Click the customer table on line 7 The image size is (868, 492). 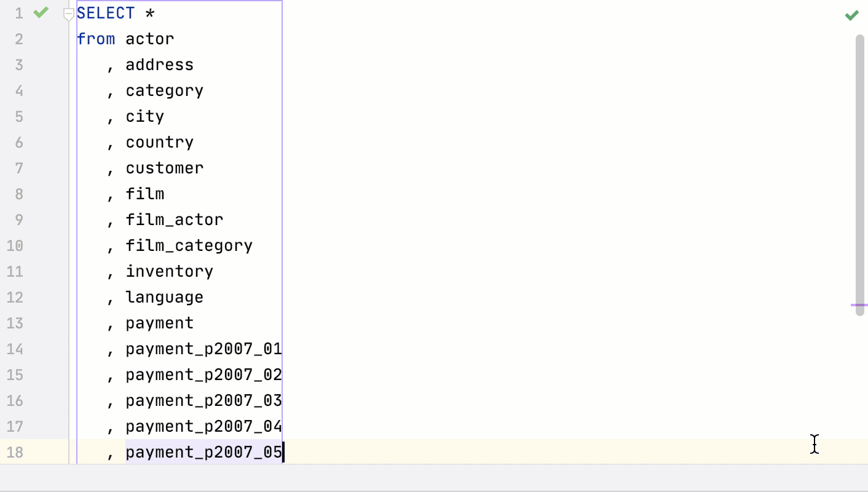click(x=165, y=168)
